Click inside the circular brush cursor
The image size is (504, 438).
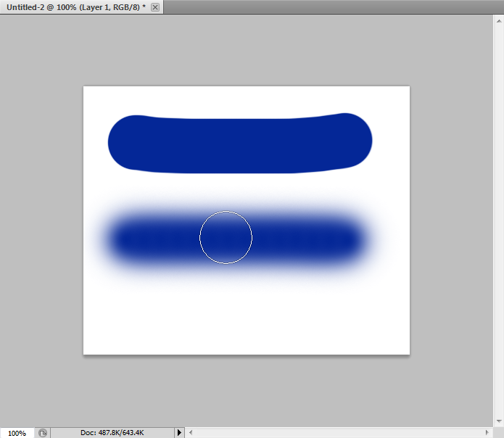(x=226, y=237)
